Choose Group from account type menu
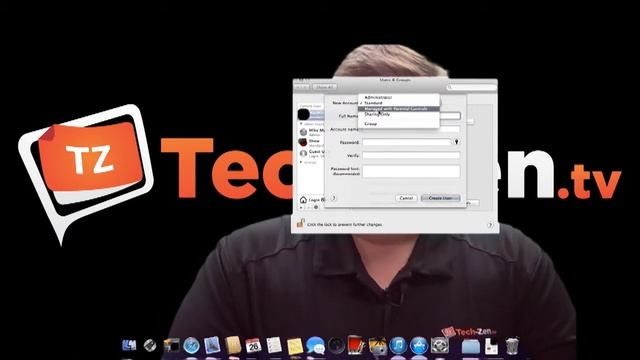 point(398,123)
